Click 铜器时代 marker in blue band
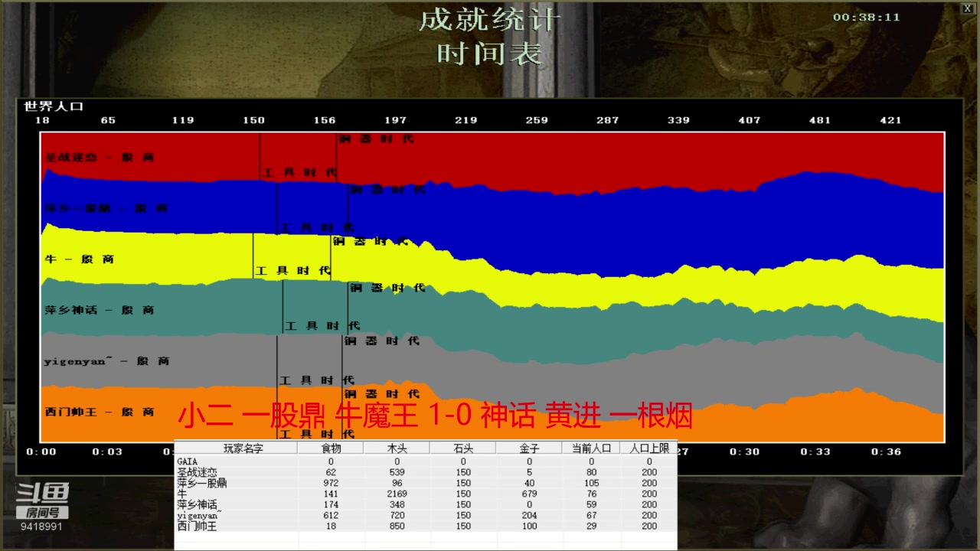Screen dimensions: 980x551 (x=387, y=190)
